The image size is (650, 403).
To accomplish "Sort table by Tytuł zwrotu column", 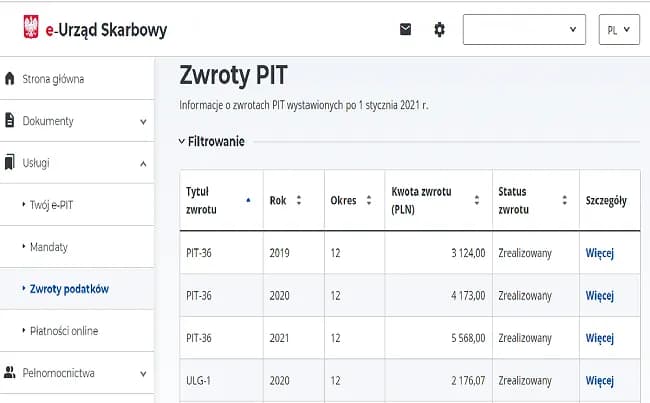I will [248, 200].
